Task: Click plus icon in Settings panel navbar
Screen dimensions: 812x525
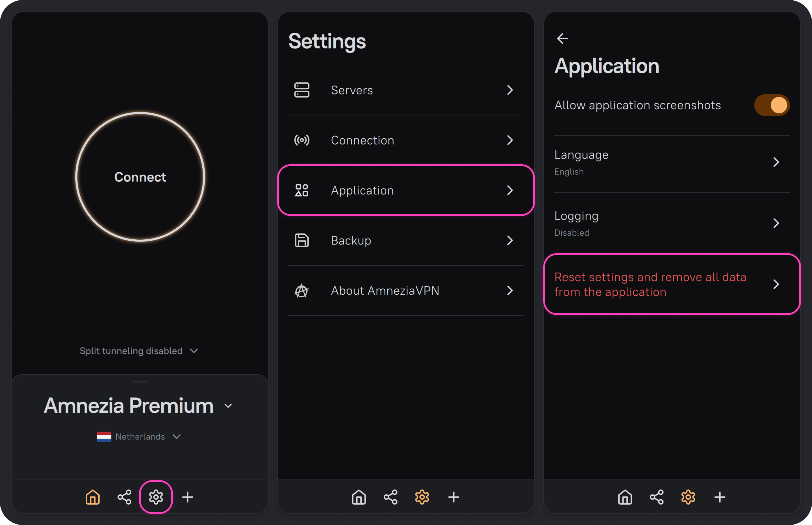Action: pyautogui.click(x=453, y=497)
